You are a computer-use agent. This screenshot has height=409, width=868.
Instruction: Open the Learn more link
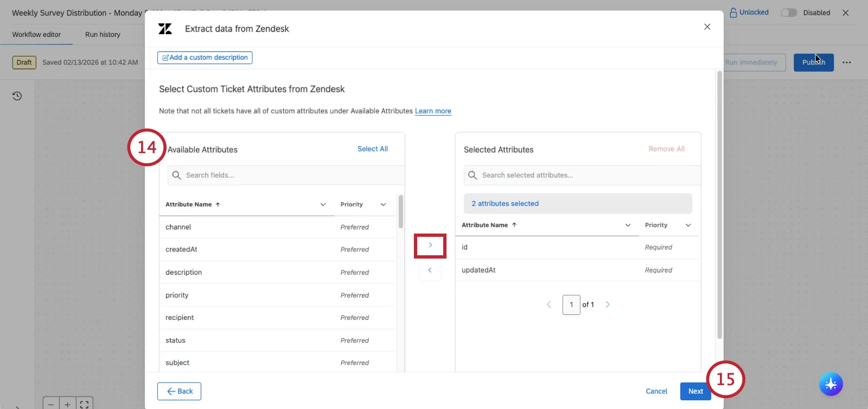pos(433,111)
